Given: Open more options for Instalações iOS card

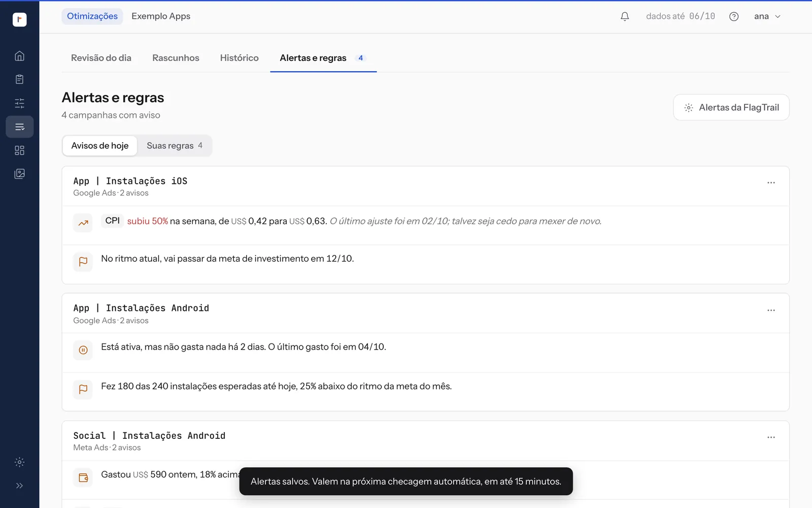Looking at the screenshot, I should pyautogui.click(x=771, y=182).
